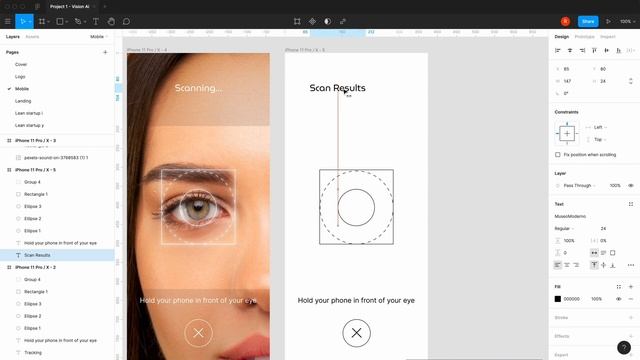Add a new page with plus icon
The image size is (640, 360).
105,52
